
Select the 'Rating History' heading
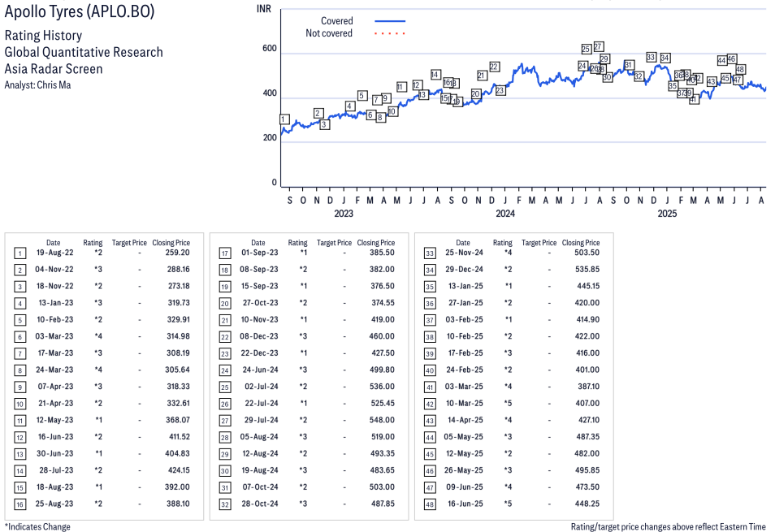coord(44,36)
